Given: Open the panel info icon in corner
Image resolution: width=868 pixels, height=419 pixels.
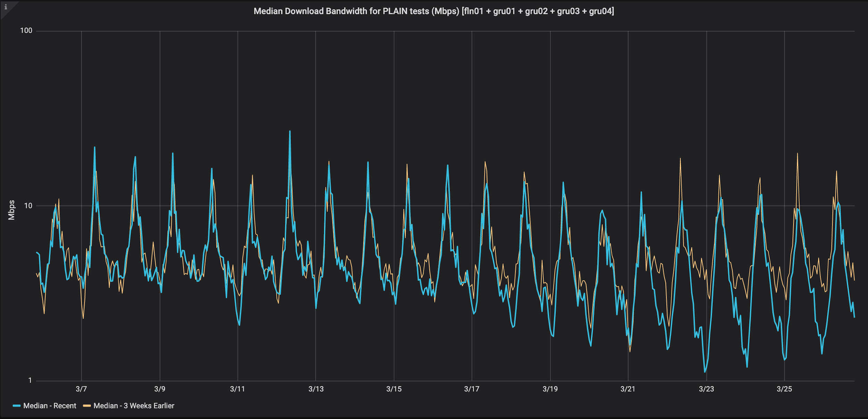Looking at the screenshot, I should pos(6,7).
